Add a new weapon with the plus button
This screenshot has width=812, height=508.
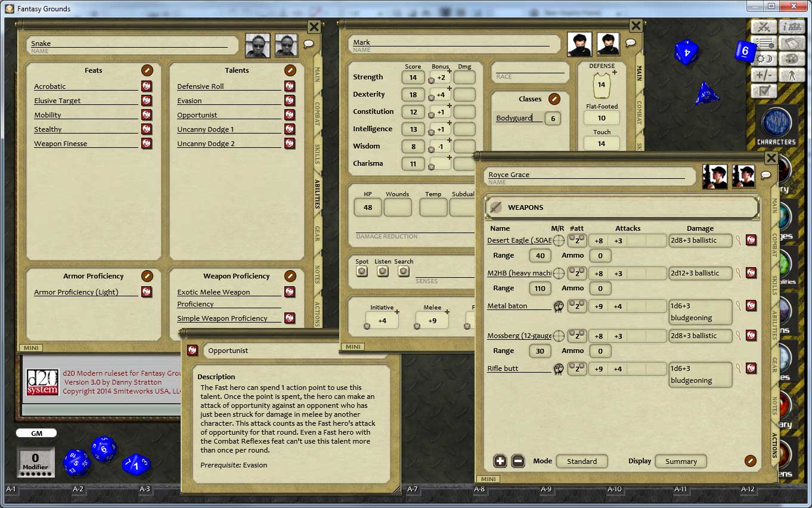[500, 461]
